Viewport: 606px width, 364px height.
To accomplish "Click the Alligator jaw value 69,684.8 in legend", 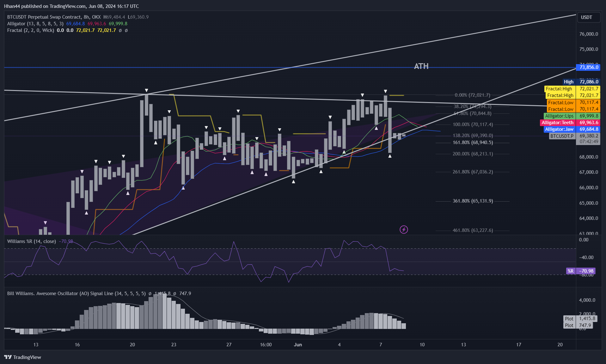I will pos(76,24).
